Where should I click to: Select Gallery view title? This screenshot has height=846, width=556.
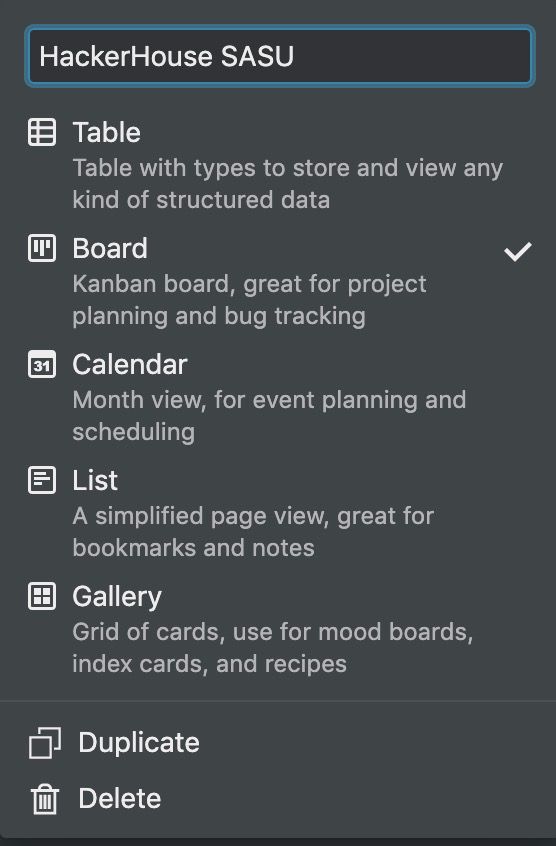point(117,597)
